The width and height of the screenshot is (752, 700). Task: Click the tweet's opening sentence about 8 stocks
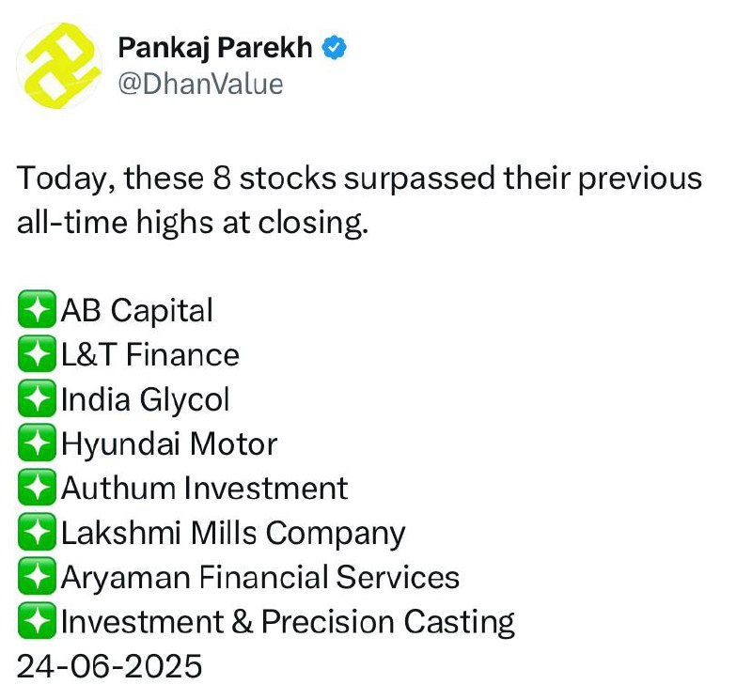[x=359, y=200]
